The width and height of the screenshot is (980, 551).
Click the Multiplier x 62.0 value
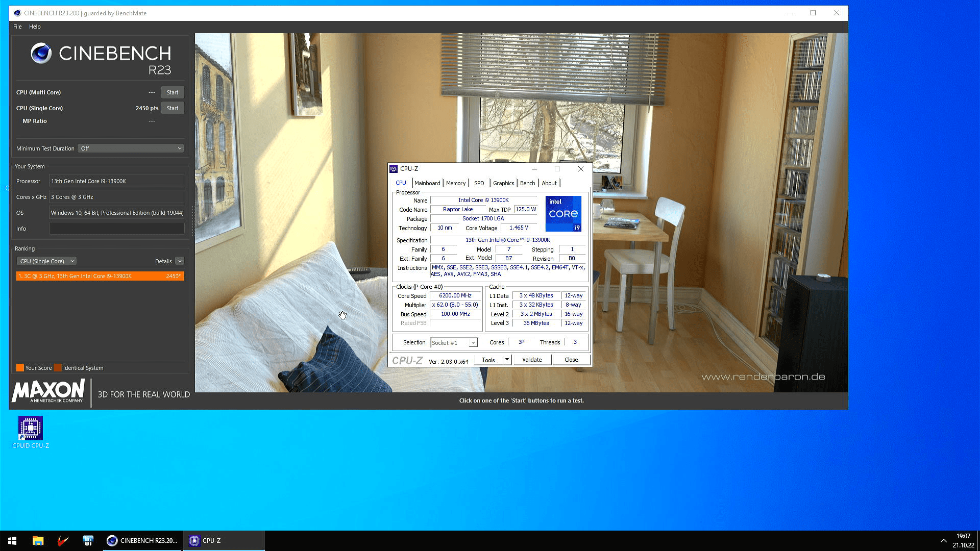pyautogui.click(x=455, y=305)
